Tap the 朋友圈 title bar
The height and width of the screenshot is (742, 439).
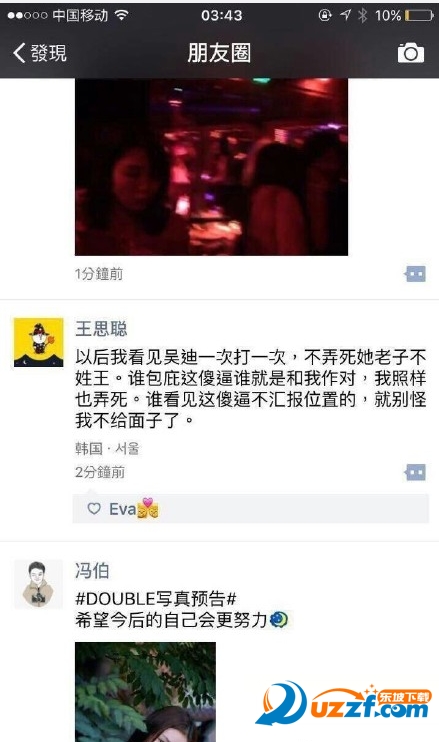click(219, 53)
